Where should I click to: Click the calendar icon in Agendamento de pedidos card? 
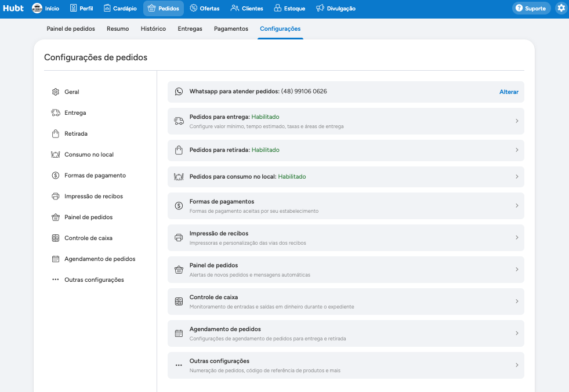[x=179, y=333]
